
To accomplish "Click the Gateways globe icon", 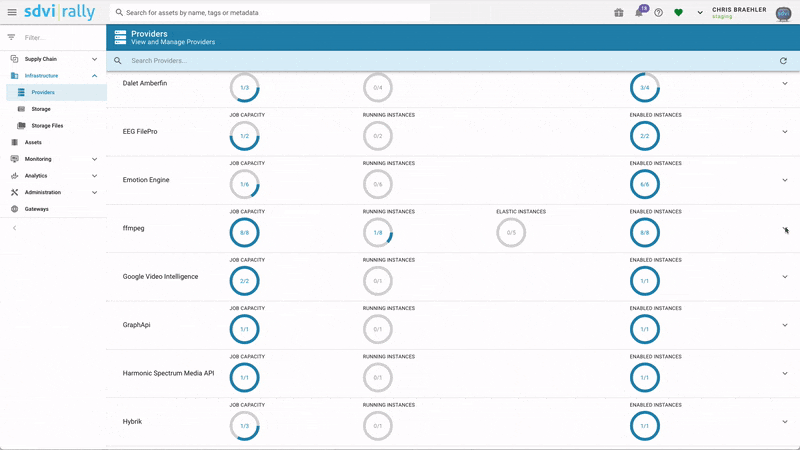I will (x=14, y=209).
